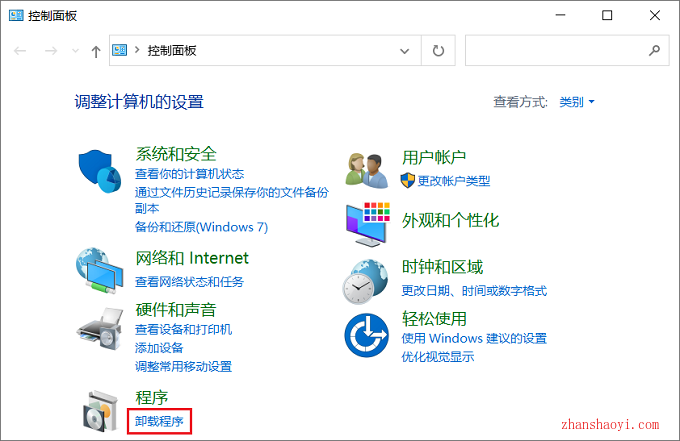Screen dimensions: 680x441
Task: Open the 系统和安全 category
Action: 176,154
